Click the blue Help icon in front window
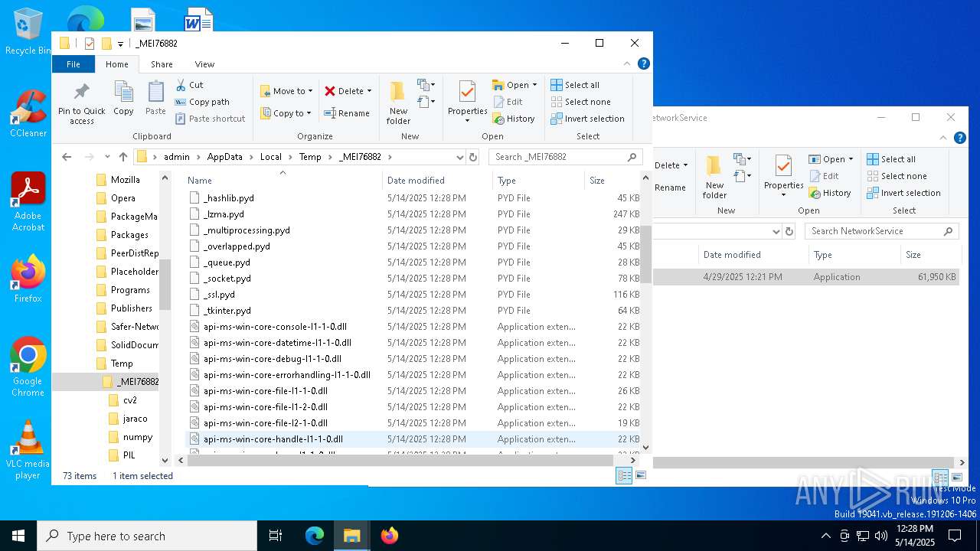Viewport: 980px width, 551px height. point(644,64)
